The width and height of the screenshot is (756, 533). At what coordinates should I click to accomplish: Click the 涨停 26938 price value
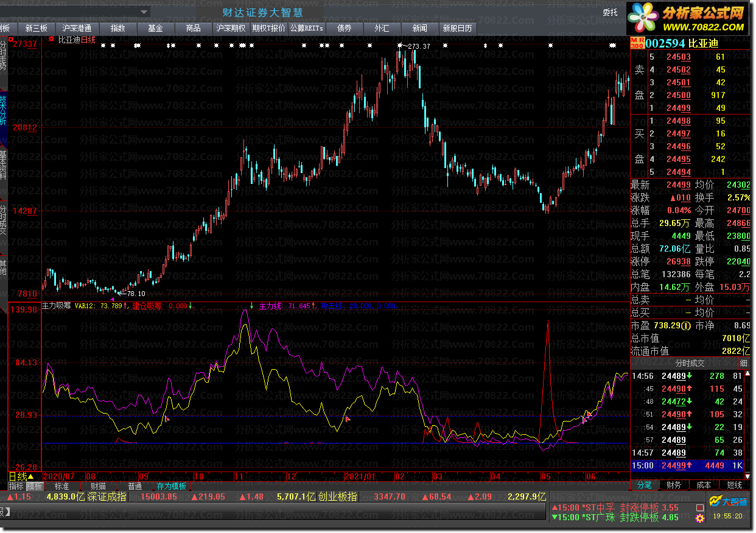(x=678, y=261)
